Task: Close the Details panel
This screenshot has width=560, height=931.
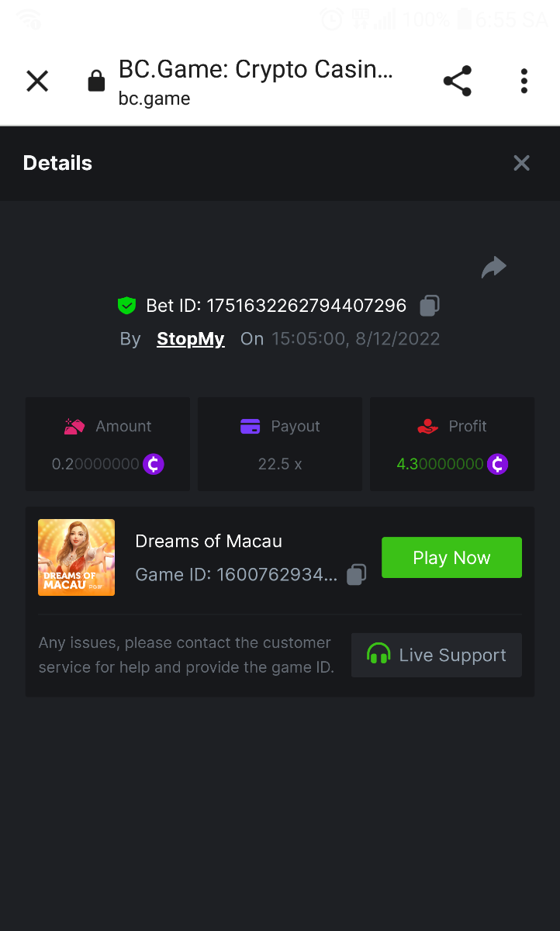Action: [x=521, y=163]
